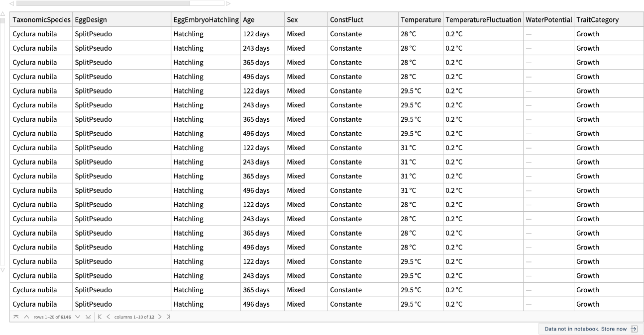
Task: Jump to first row of dataset
Action: coord(16,317)
